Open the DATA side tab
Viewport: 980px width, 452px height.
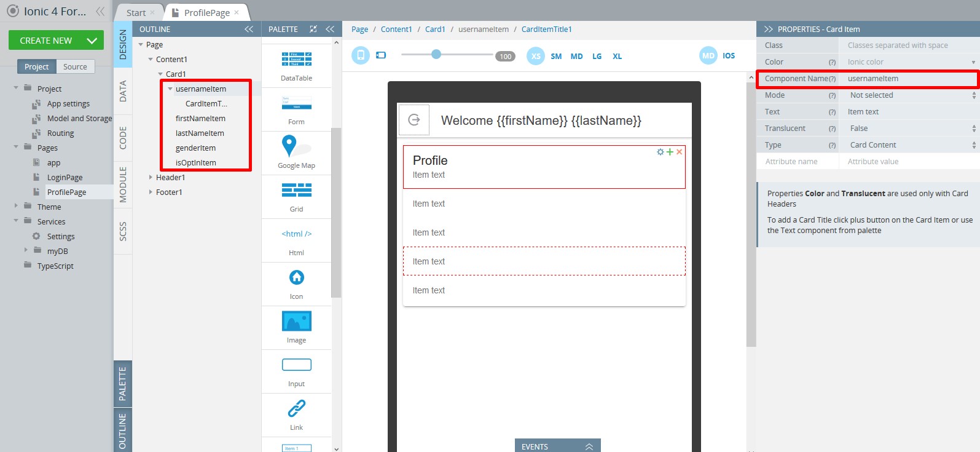point(123,91)
